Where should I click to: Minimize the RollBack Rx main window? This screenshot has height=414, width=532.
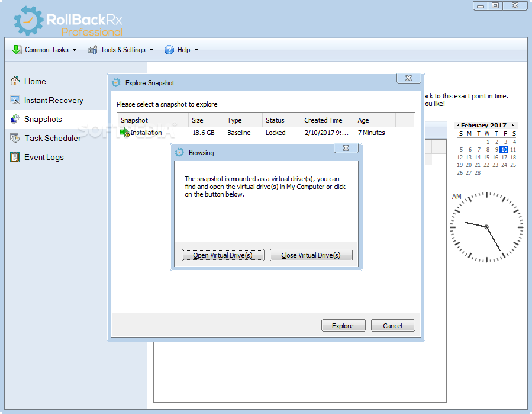(481, 6)
